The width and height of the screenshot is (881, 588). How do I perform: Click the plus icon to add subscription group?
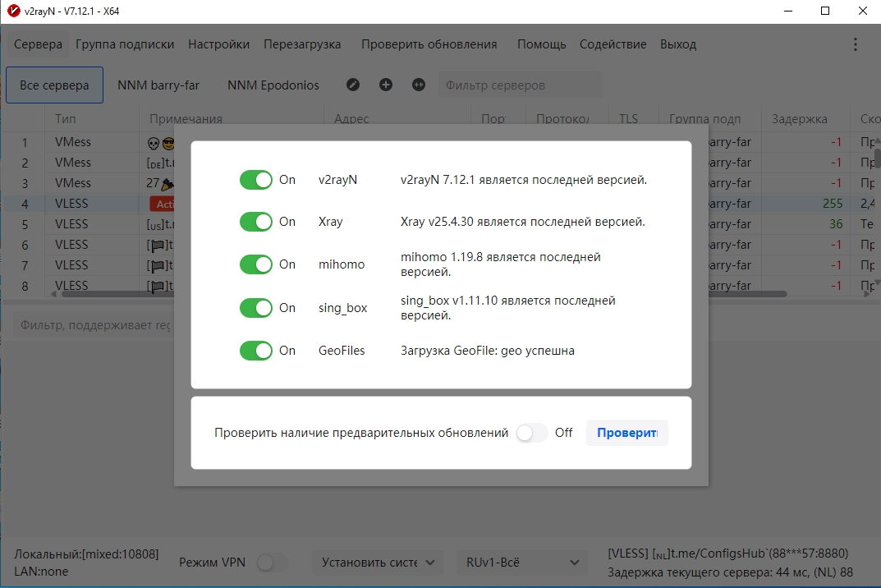(x=386, y=85)
